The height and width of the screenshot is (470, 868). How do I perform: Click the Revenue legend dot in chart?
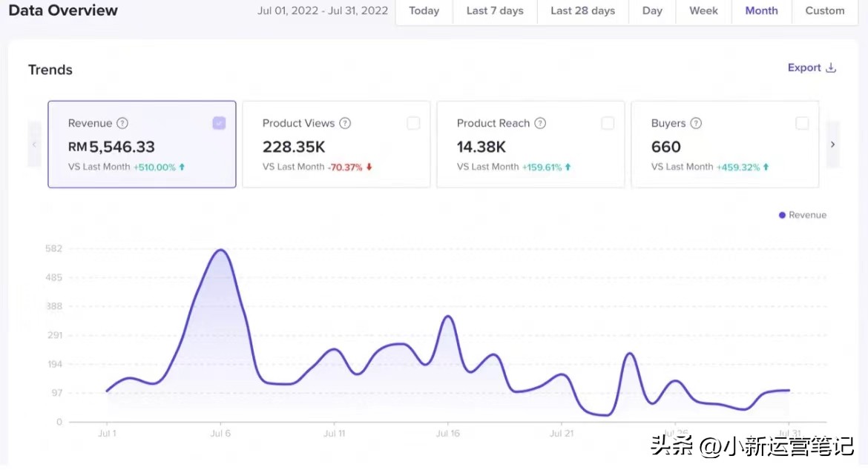[x=782, y=215]
